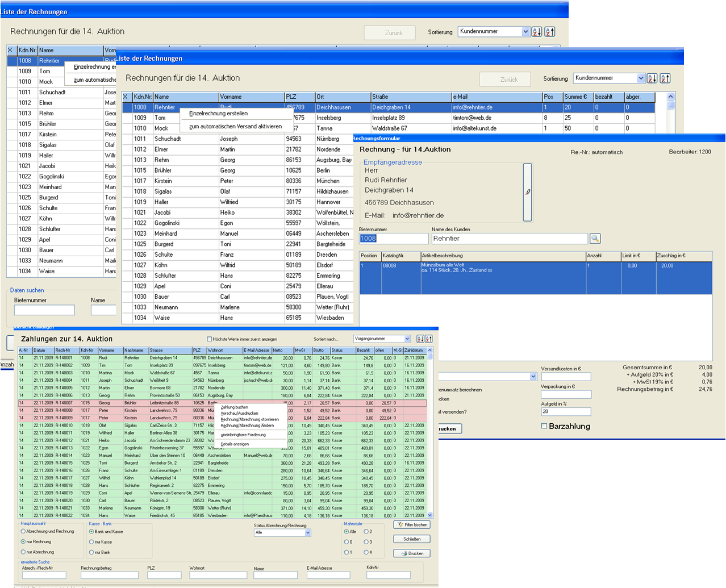Sort descending in front Liste der Rechnungen
The height and width of the screenshot is (588, 726).
pos(665,78)
